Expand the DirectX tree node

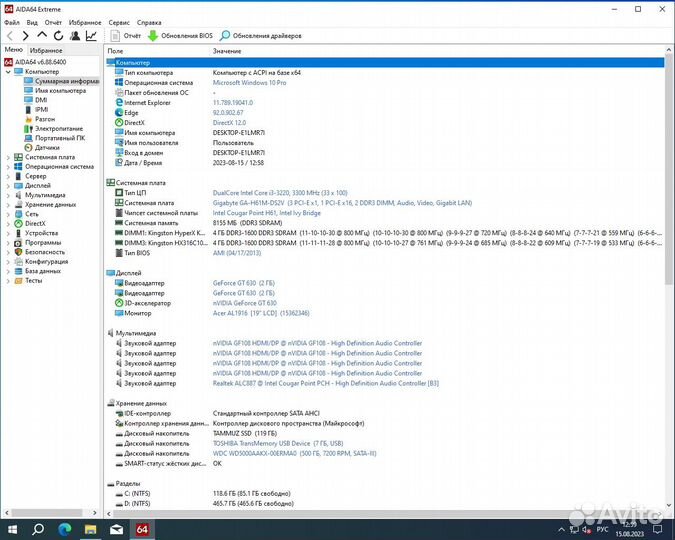[x=8, y=224]
